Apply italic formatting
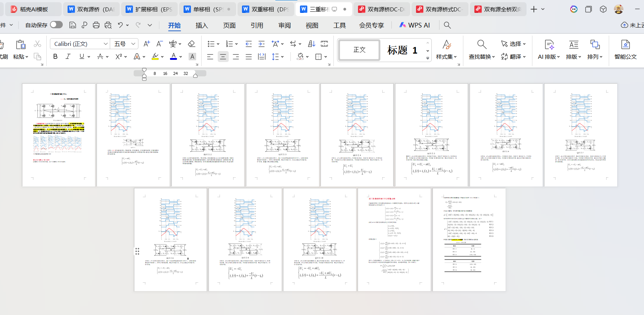644x315 pixels. 68,57
